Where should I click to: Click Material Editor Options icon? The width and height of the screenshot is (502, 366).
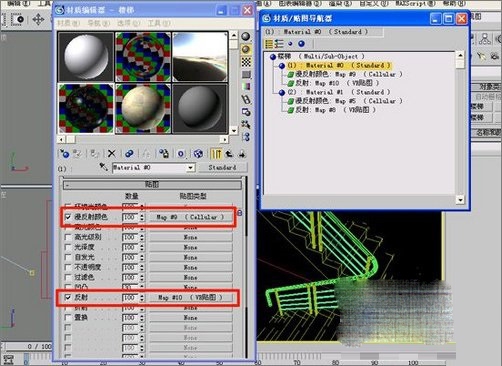pyautogui.click(x=246, y=112)
